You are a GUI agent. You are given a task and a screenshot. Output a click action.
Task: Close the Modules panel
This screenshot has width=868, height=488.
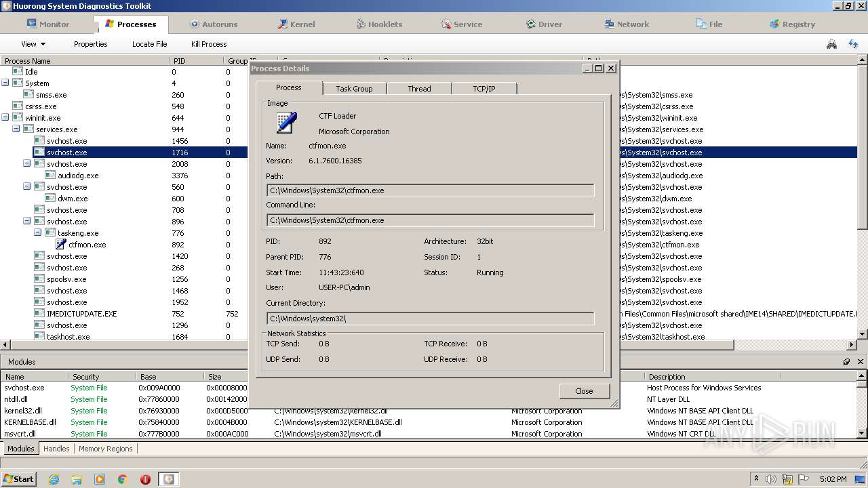click(x=860, y=362)
